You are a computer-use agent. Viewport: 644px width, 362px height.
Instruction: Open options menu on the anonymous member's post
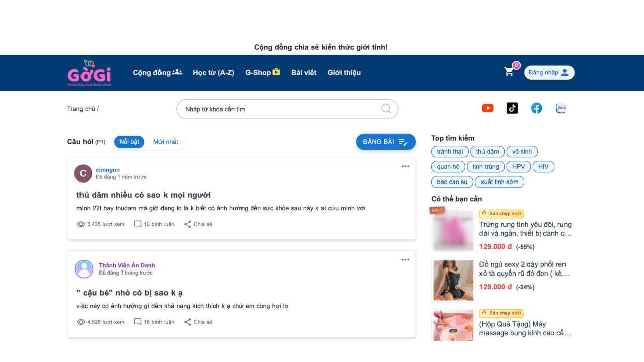tap(405, 259)
